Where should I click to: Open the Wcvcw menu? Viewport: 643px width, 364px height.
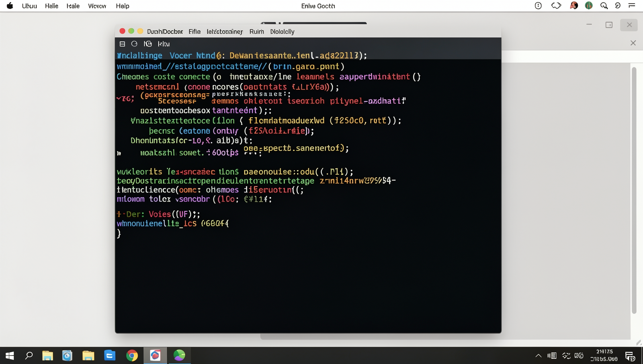[x=97, y=6]
